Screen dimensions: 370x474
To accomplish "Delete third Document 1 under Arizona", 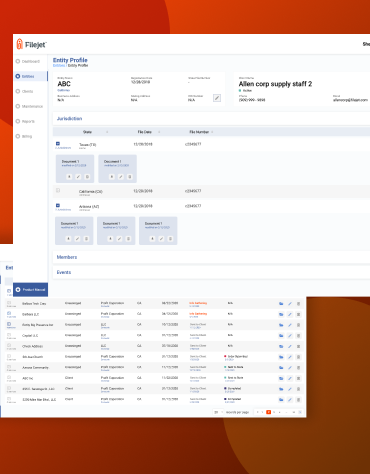I will pyautogui.click(x=170, y=239).
